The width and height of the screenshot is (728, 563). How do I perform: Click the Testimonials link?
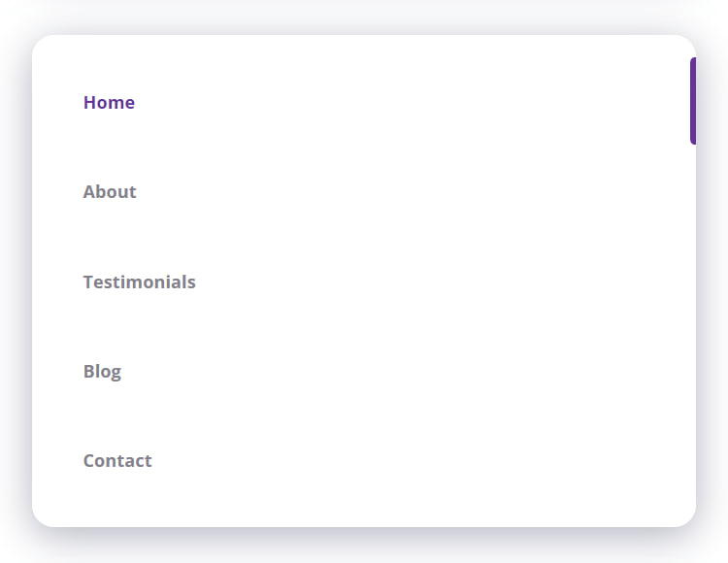(x=139, y=282)
